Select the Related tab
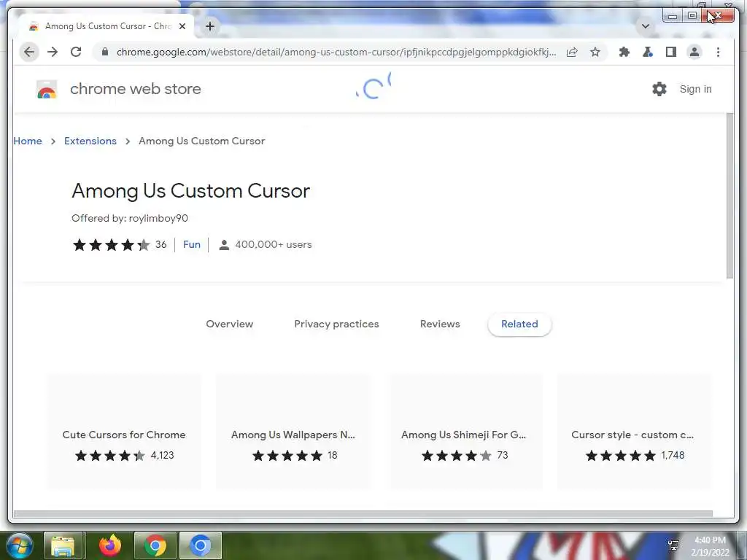The height and width of the screenshot is (560, 747). (519, 324)
